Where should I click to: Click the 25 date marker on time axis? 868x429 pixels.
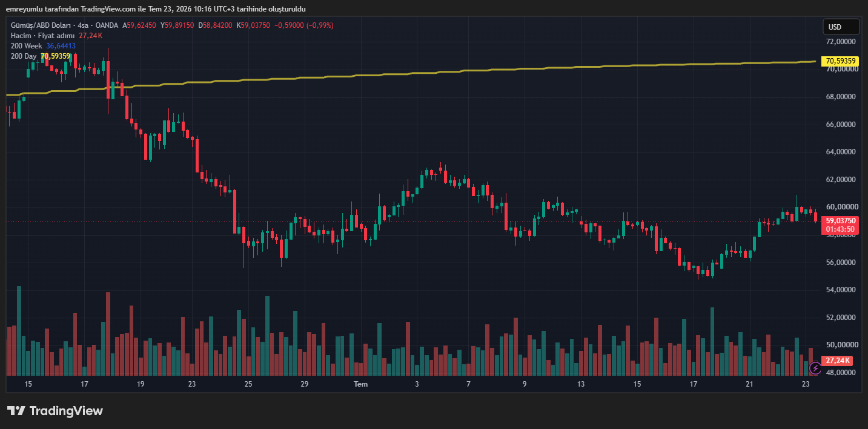pos(248,384)
